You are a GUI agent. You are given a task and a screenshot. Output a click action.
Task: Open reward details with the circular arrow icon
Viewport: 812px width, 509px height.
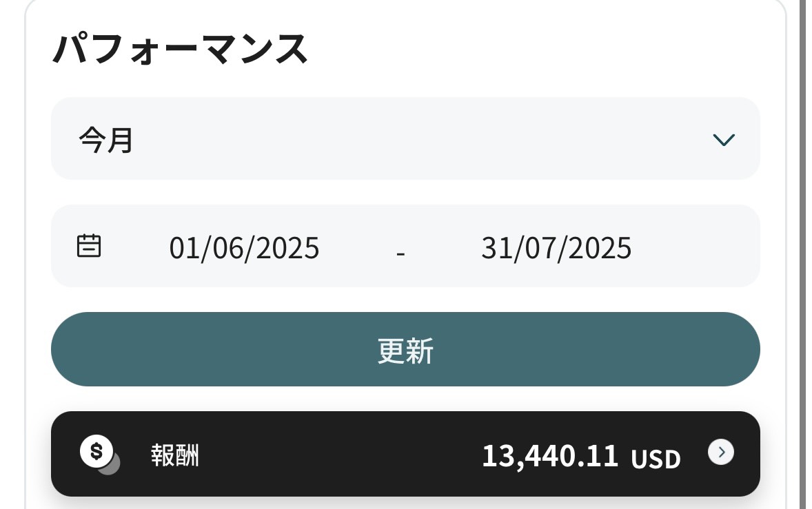(721, 452)
